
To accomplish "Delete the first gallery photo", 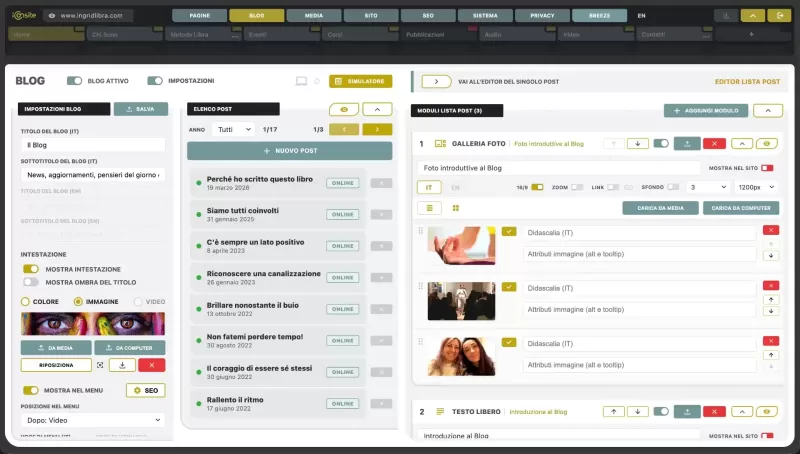I will point(770,231).
